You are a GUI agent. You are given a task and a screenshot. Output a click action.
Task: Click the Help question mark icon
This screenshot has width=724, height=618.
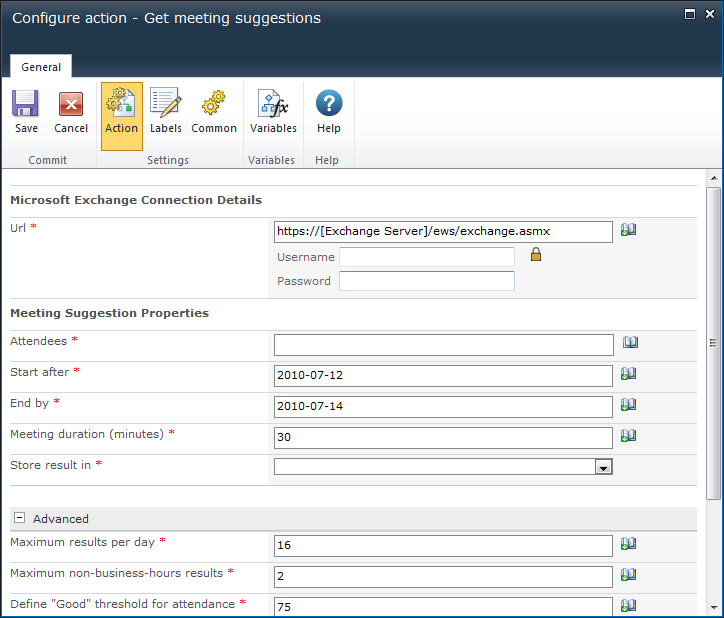coord(329,103)
